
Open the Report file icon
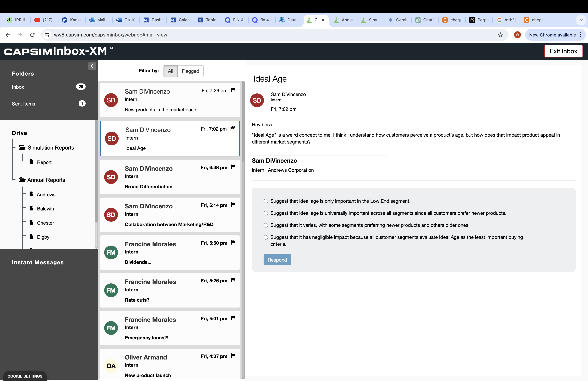click(x=31, y=162)
